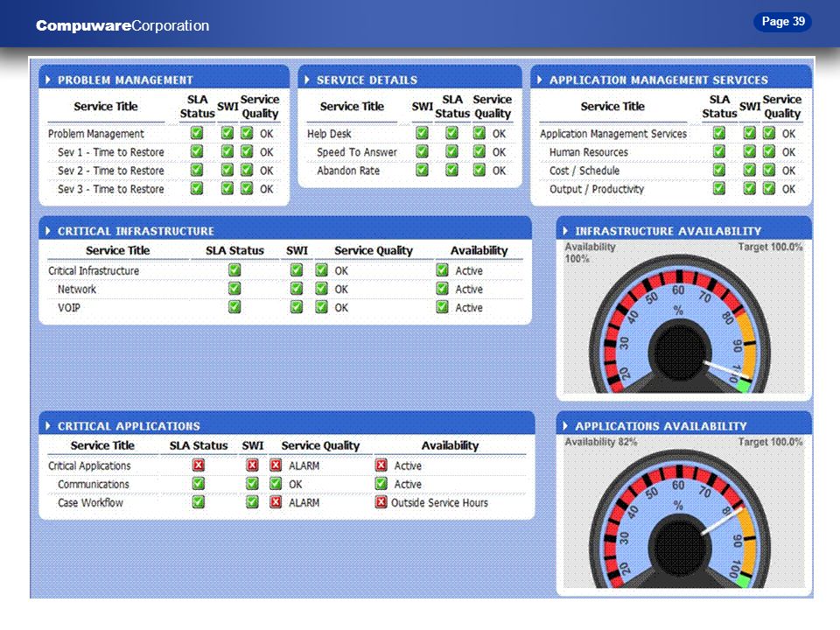Screen dimensions: 840x630
Task: Click Help Desk Service Quality OK icon
Action: click(x=479, y=133)
